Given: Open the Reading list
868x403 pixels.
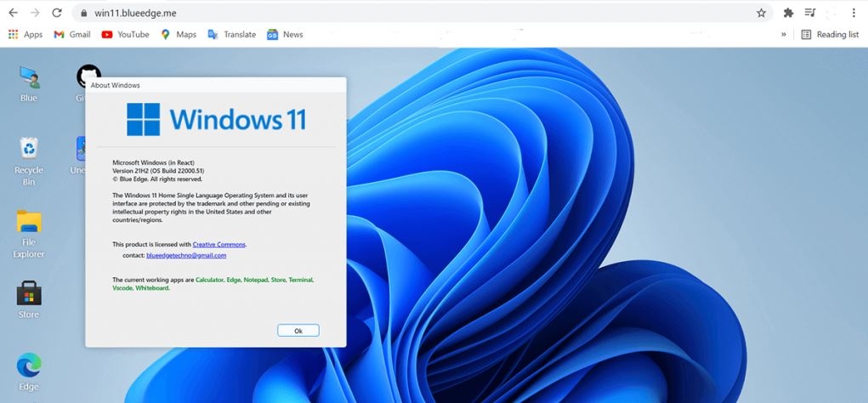Looking at the screenshot, I should 830,34.
